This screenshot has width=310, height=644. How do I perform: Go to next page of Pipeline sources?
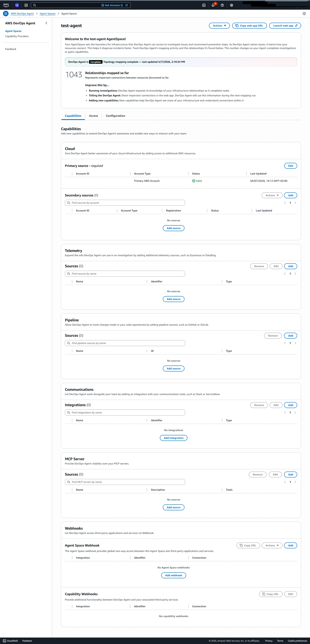coord(295,343)
